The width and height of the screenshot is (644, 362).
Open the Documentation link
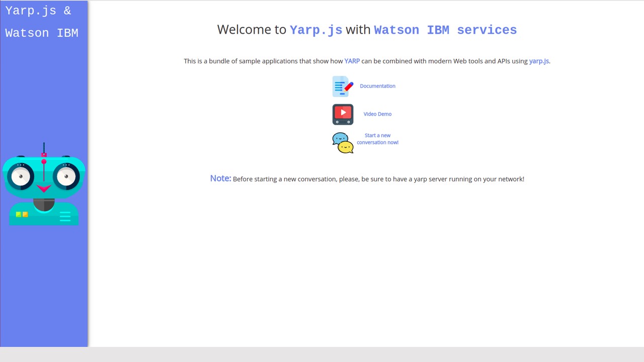point(377,86)
